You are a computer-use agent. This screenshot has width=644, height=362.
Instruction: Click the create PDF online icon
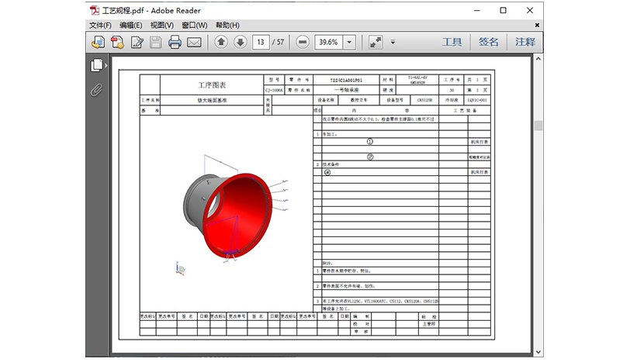118,43
